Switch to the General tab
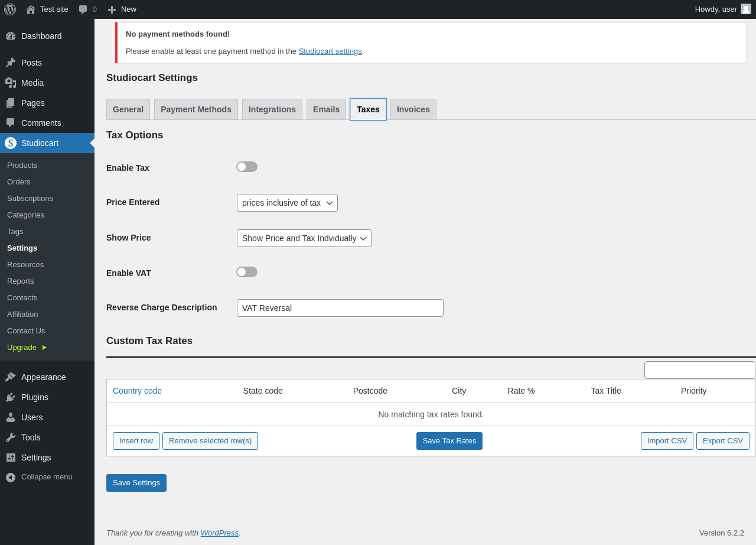Image resolution: width=756 pixels, height=545 pixels. coord(128,109)
